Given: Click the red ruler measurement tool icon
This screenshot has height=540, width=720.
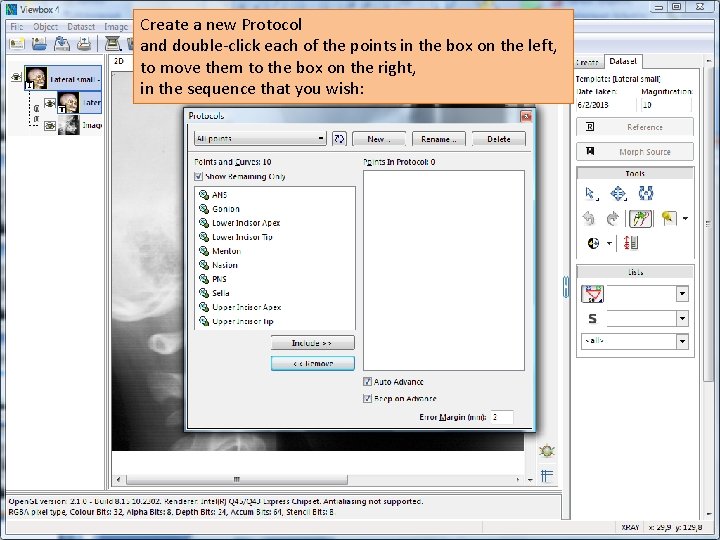Looking at the screenshot, I should point(631,243).
